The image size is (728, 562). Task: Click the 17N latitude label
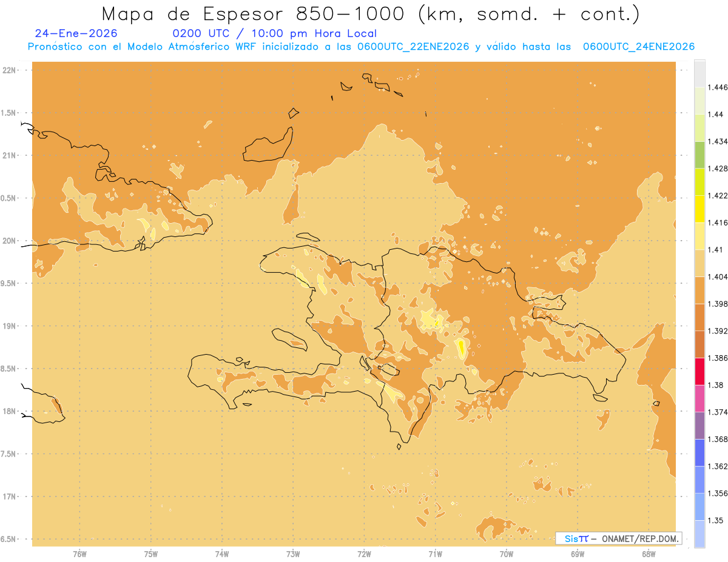click(x=10, y=497)
